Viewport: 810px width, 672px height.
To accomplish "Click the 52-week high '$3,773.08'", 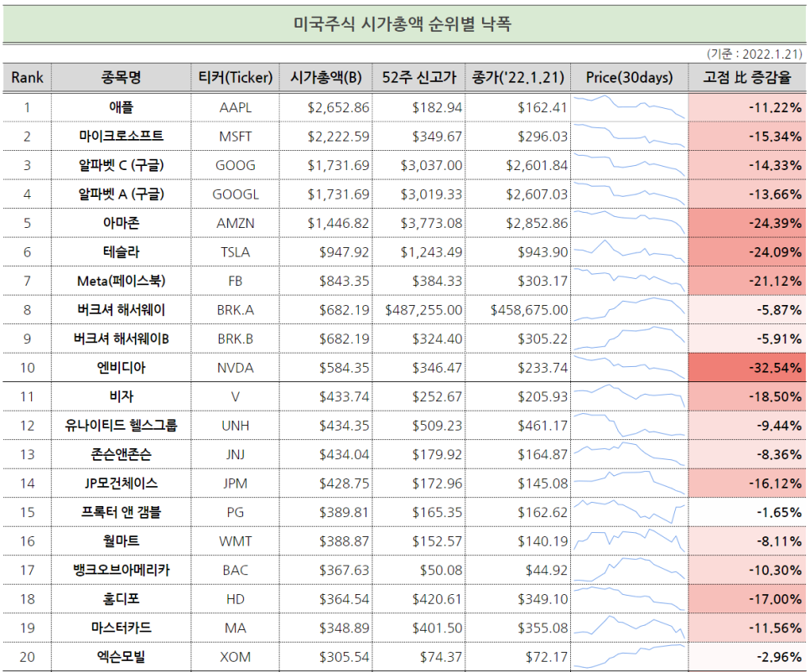I will click(431, 223).
